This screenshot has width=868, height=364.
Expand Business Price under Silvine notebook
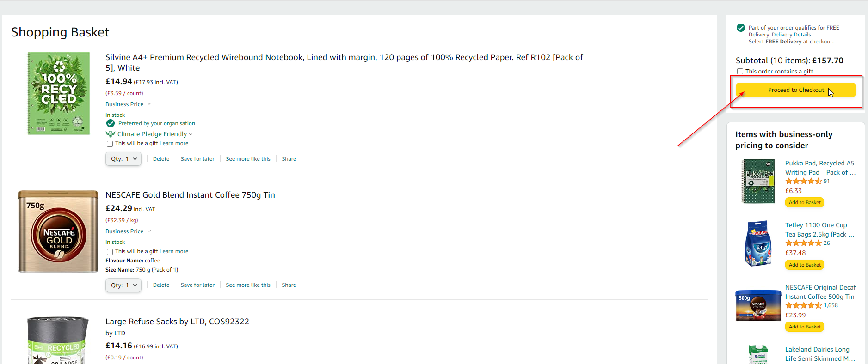128,104
